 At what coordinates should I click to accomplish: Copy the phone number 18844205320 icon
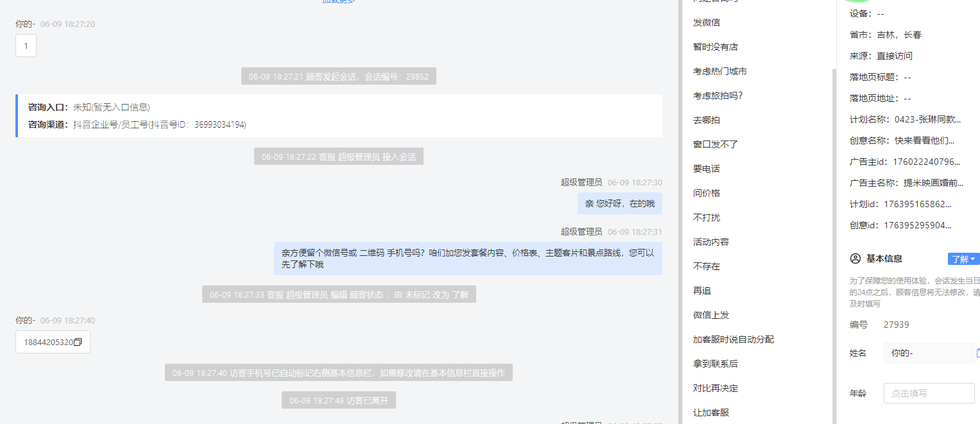78,342
